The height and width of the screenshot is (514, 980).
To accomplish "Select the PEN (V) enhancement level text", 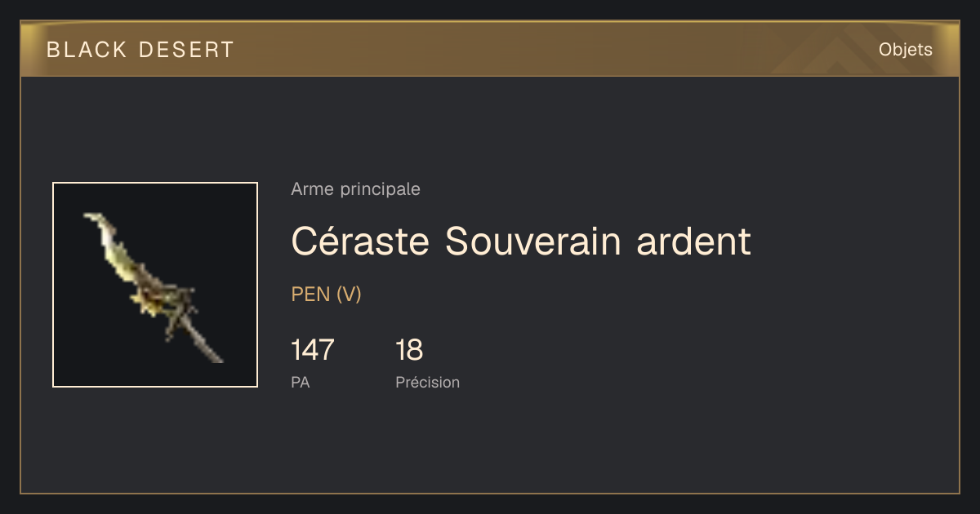I will 326,295.
